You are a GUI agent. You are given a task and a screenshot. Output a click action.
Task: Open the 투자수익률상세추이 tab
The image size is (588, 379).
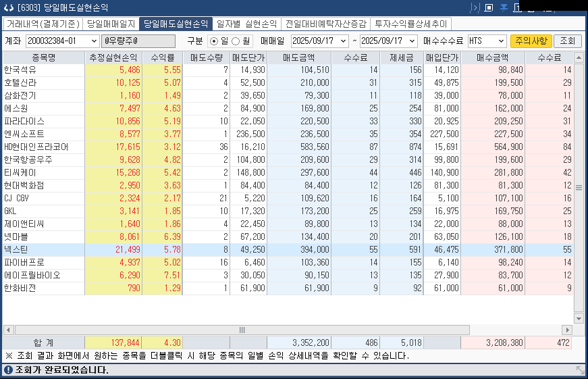point(411,24)
